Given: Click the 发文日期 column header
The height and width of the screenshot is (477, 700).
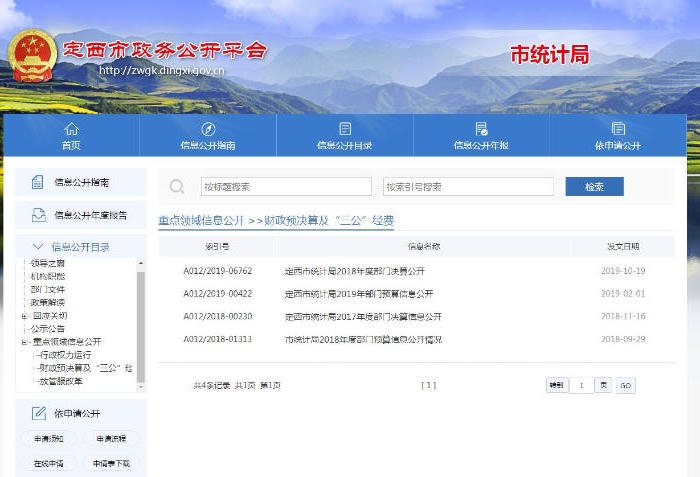Looking at the screenshot, I should (623, 246).
